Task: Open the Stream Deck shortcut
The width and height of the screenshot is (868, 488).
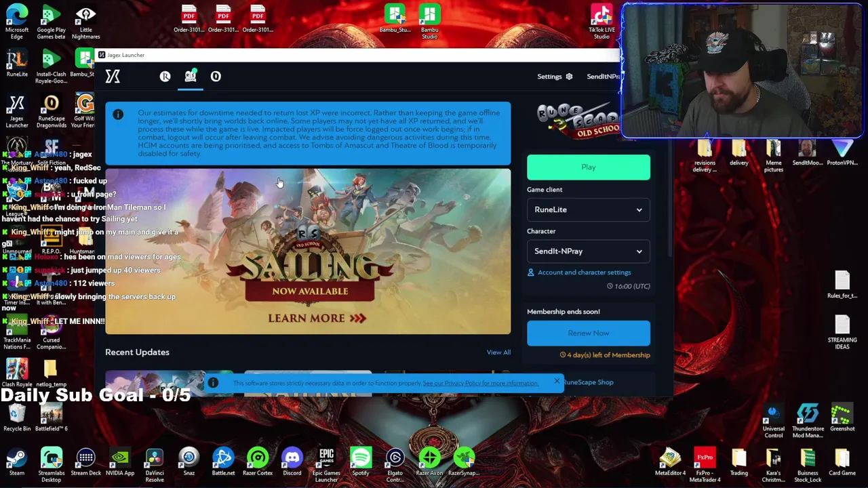Action: pos(85,462)
